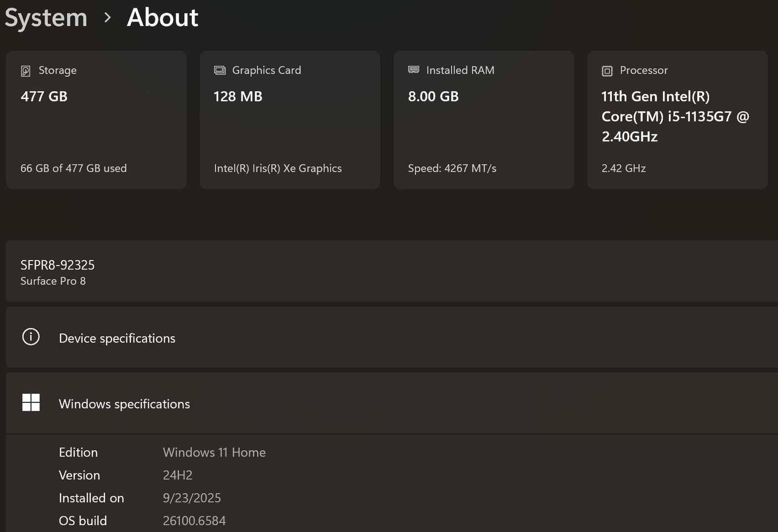This screenshot has height=532, width=778.
Task: Open the Installed RAM 8.00 GB card
Action: click(484, 120)
